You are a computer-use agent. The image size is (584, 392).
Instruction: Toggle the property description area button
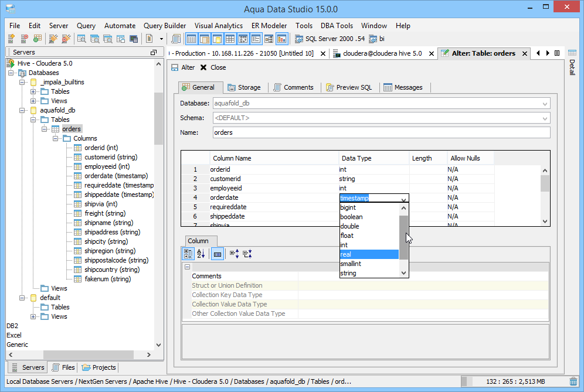click(218, 254)
